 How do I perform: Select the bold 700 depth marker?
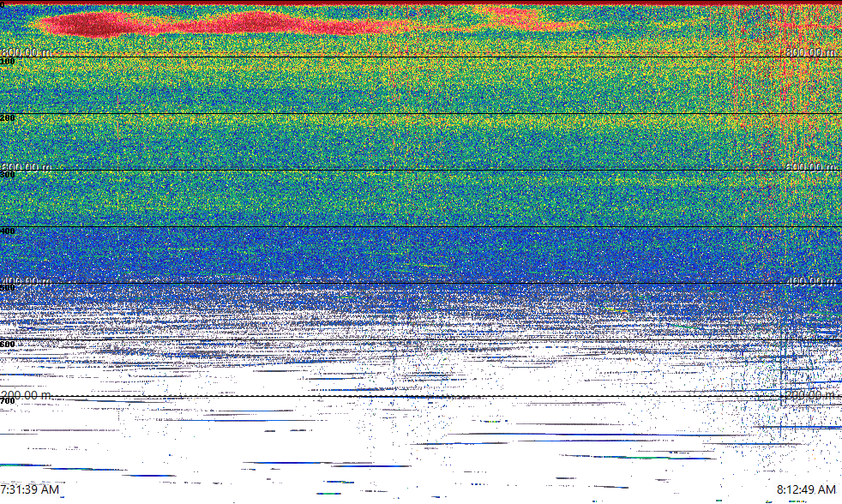[x=8, y=401]
